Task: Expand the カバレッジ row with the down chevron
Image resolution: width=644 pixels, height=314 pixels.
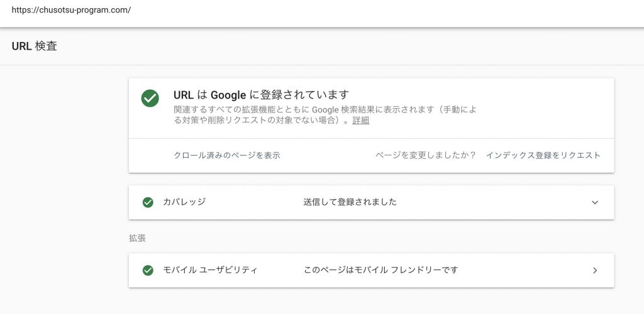Action: point(595,202)
